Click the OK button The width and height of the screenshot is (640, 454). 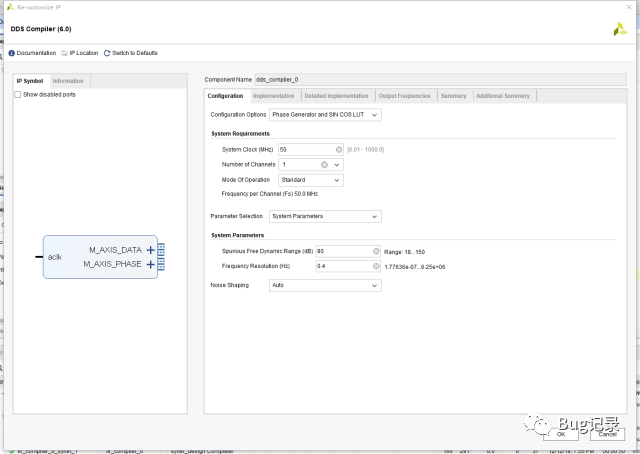coord(561,434)
